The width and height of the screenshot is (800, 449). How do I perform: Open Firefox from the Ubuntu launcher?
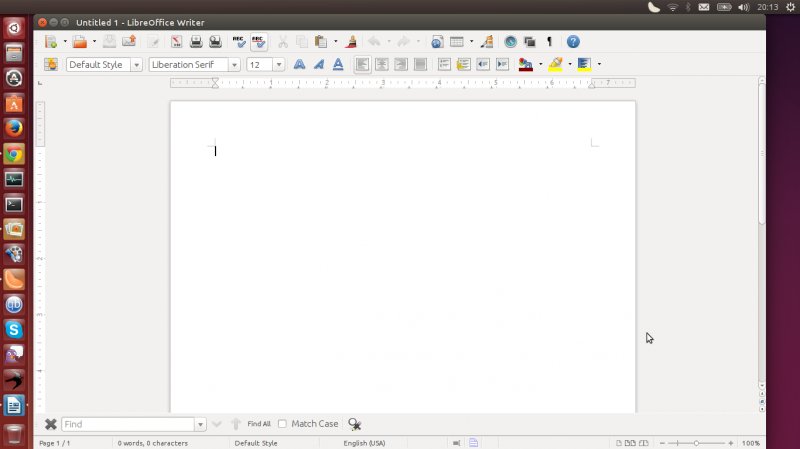14,128
